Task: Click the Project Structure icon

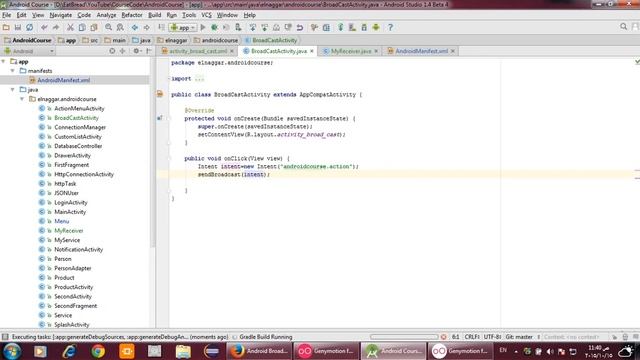Action: pos(326,27)
